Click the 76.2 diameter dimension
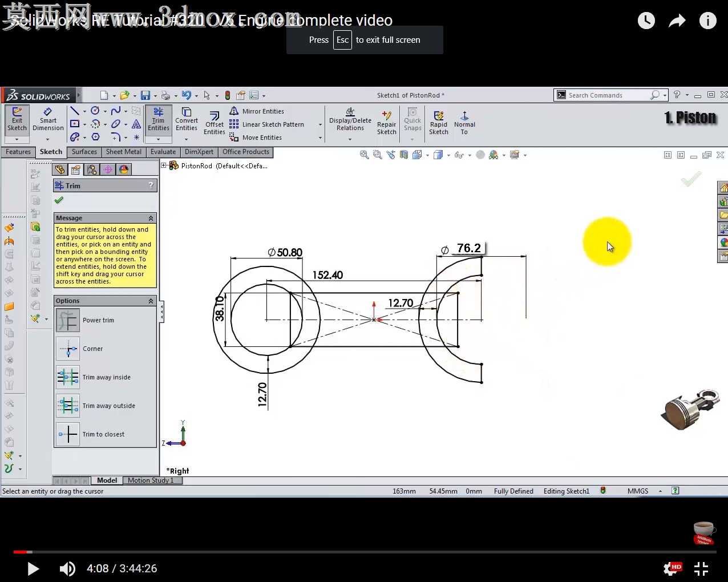The height and width of the screenshot is (582, 728). click(x=469, y=248)
